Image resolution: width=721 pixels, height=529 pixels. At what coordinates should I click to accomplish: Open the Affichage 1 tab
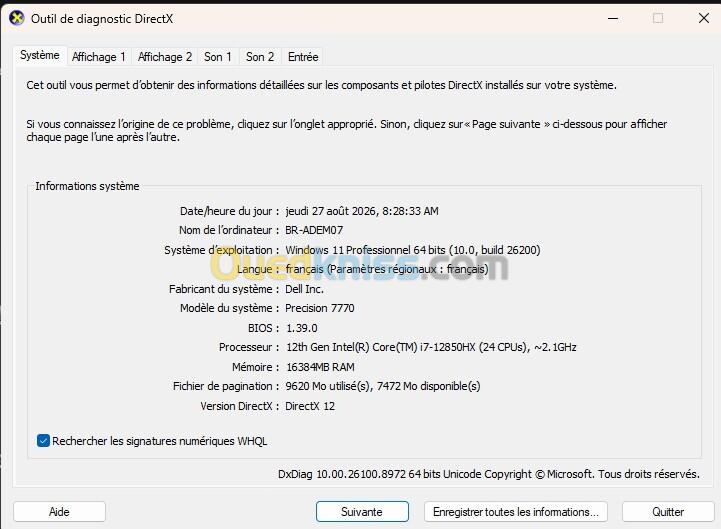[98, 57]
